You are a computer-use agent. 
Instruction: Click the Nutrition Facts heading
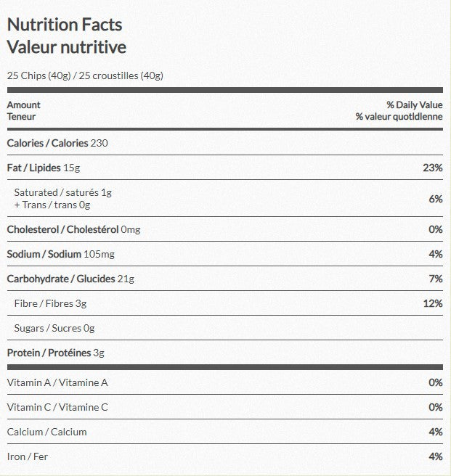tap(65, 24)
